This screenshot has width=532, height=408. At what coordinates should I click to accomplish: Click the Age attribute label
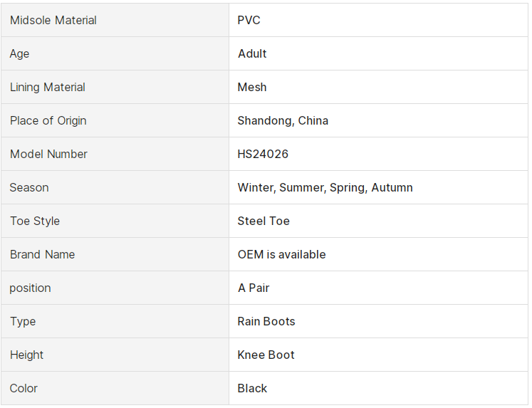click(x=19, y=53)
